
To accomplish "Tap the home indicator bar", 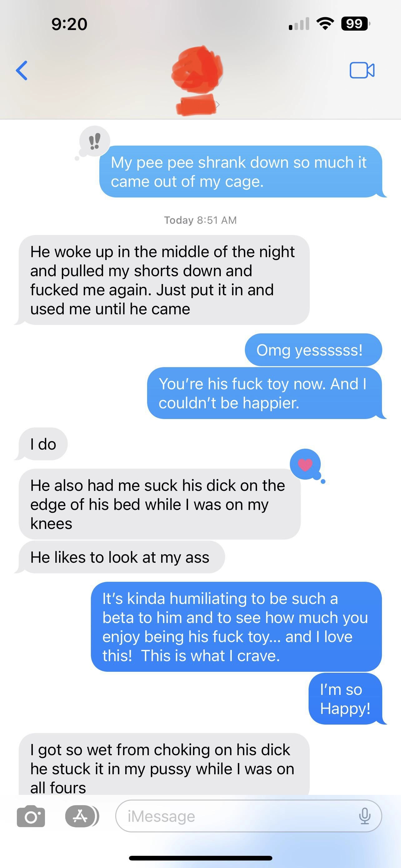I will [x=200, y=858].
